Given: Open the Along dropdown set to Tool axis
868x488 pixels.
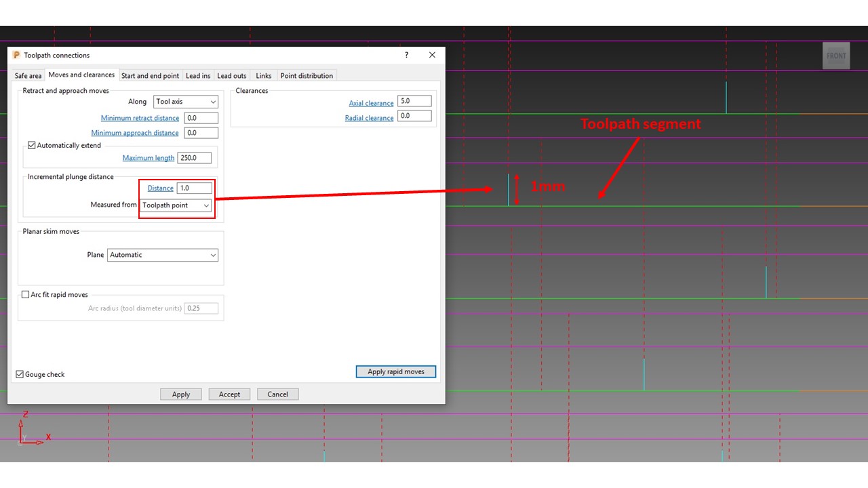Looking at the screenshot, I should (185, 101).
